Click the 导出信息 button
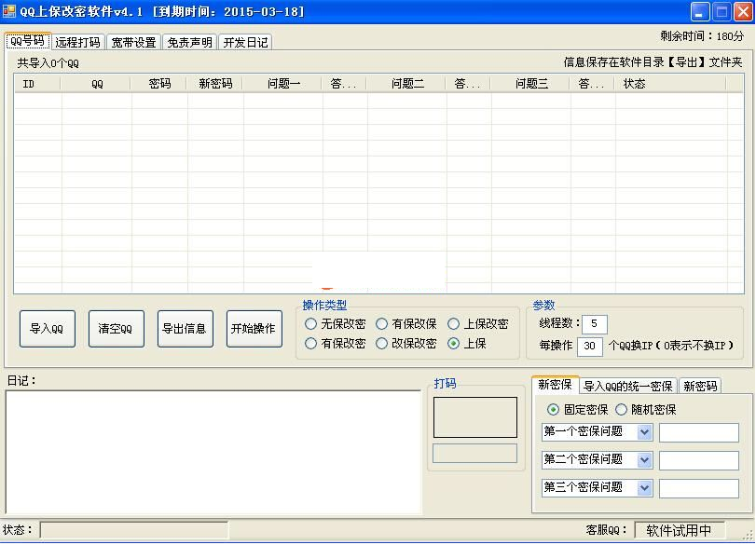 (x=185, y=329)
